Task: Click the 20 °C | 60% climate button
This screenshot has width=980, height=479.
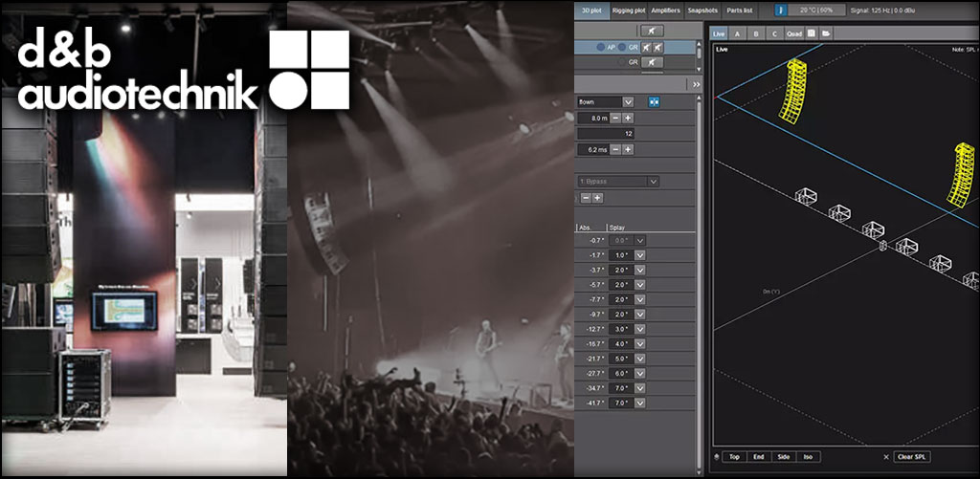Action: pos(817,11)
